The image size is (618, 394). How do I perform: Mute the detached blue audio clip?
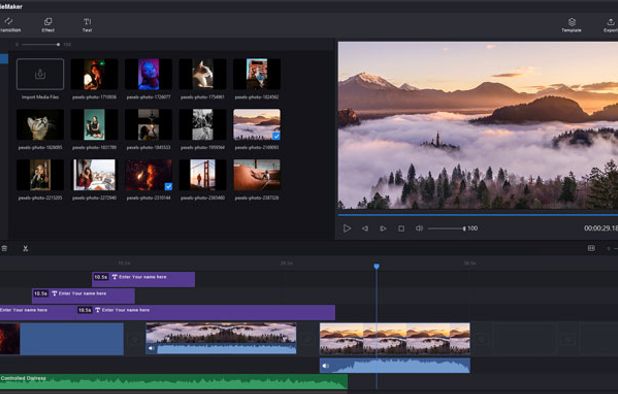(326, 366)
